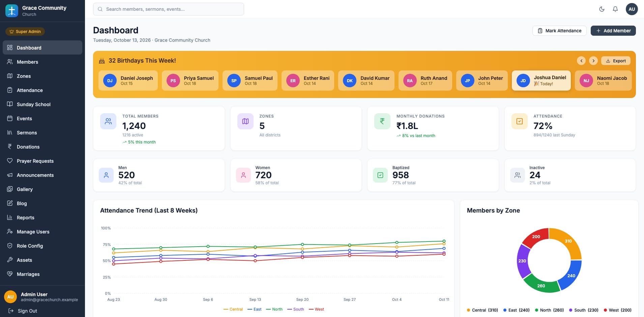Toggle the West series in chart legend

point(316,309)
